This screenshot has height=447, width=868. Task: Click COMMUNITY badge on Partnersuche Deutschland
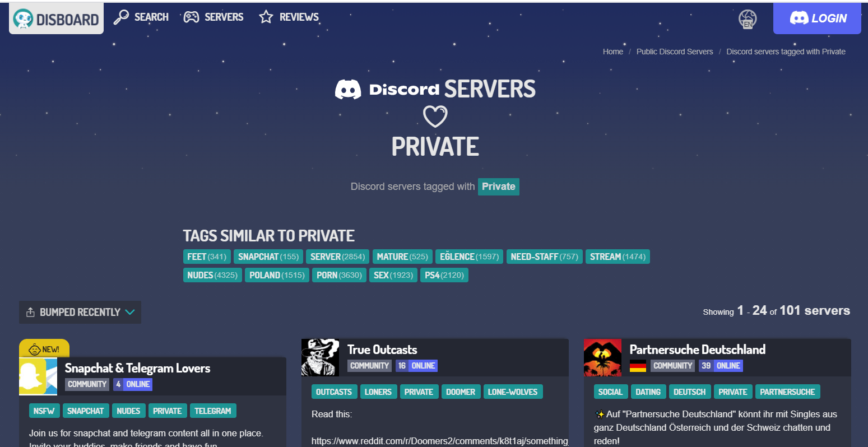click(x=673, y=366)
